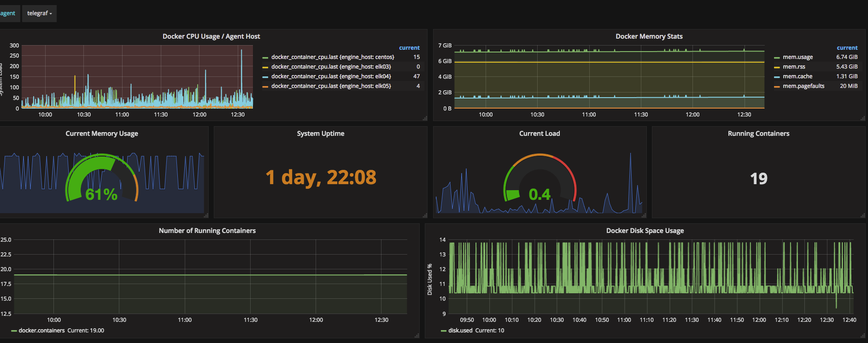This screenshot has height=343, width=868.
Task: Click green color swatch of mem.usage
Action: (x=777, y=58)
